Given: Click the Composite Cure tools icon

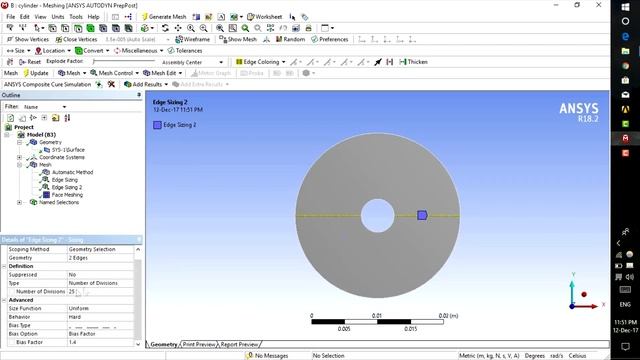Looking at the screenshot, I should point(111,84).
